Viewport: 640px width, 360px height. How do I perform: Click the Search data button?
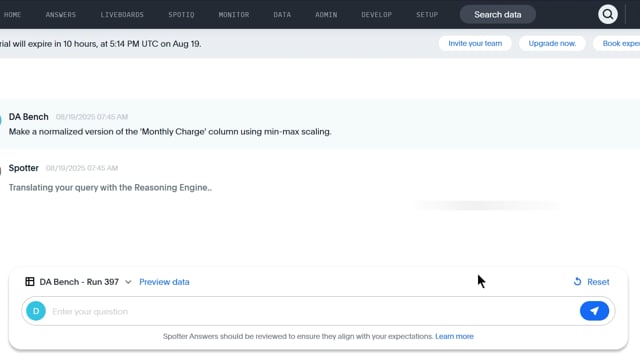498,15
